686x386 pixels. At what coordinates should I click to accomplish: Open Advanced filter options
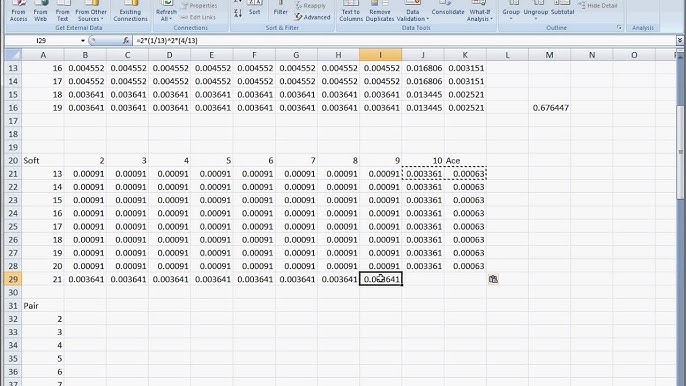[312, 17]
